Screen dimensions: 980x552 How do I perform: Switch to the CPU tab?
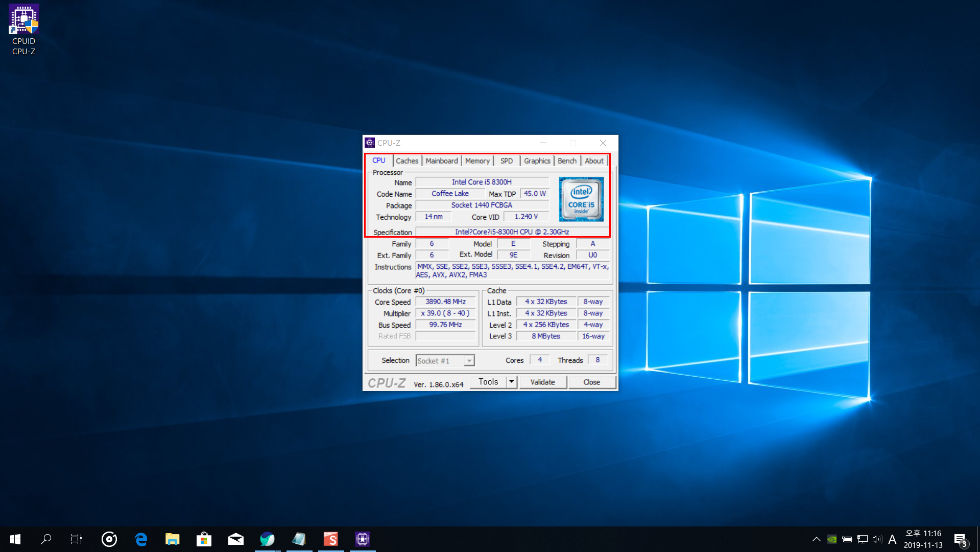coord(379,160)
